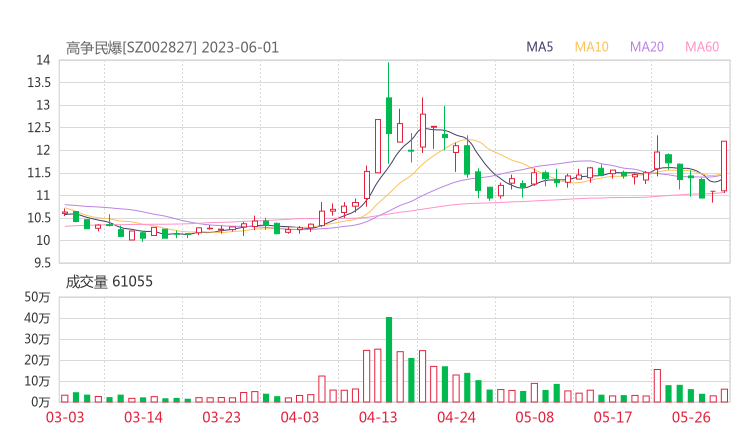Screen dimensions: 740x440
Task: Click the 40万 volume axis label
Action: pos(37,318)
